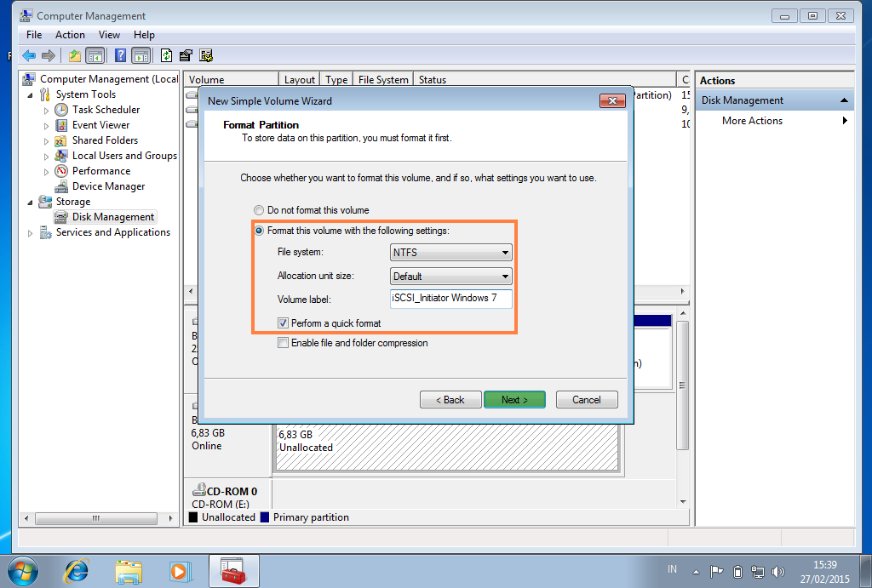Collapse the Disk Management actions section
Screen dimensions: 872x588
coord(844,100)
